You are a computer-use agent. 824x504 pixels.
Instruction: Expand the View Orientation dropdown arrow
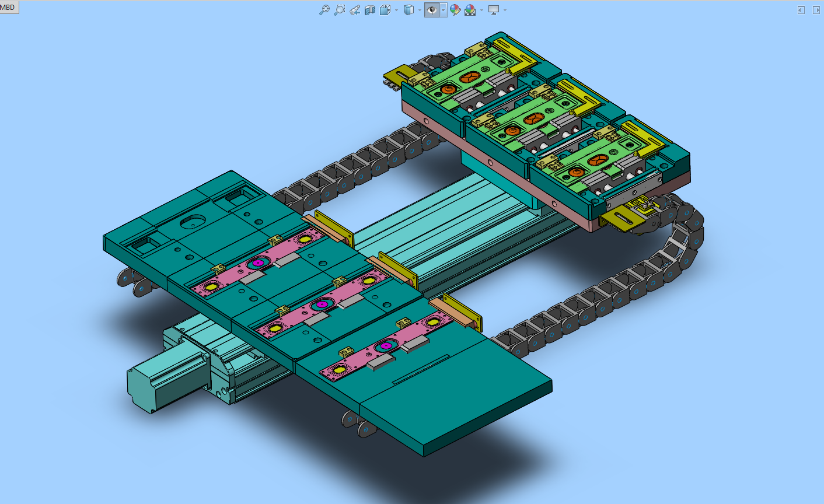tap(396, 10)
